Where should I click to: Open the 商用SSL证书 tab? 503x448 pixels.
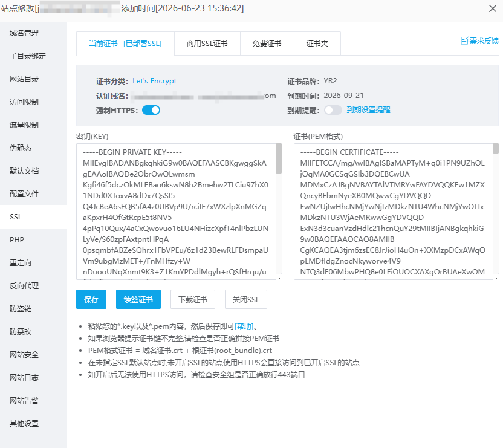point(207,44)
